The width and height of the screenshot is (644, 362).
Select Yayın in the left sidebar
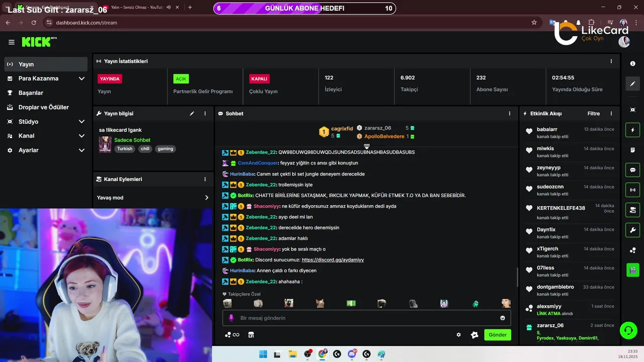tap(46, 64)
